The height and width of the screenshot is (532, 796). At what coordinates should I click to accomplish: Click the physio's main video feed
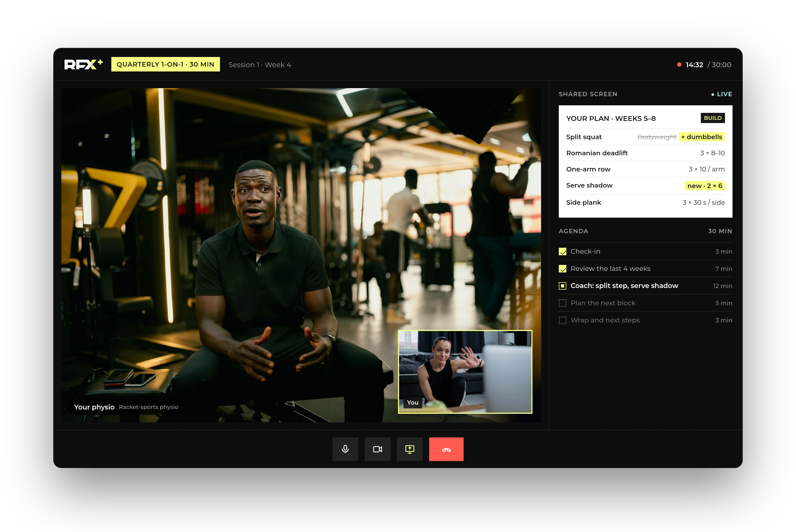pyautogui.click(x=301, y=255)
